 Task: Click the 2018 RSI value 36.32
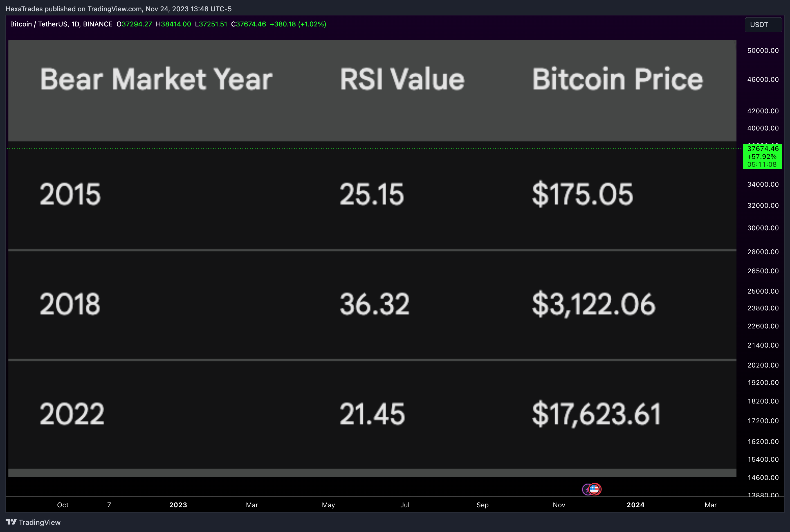pos(374,304)
